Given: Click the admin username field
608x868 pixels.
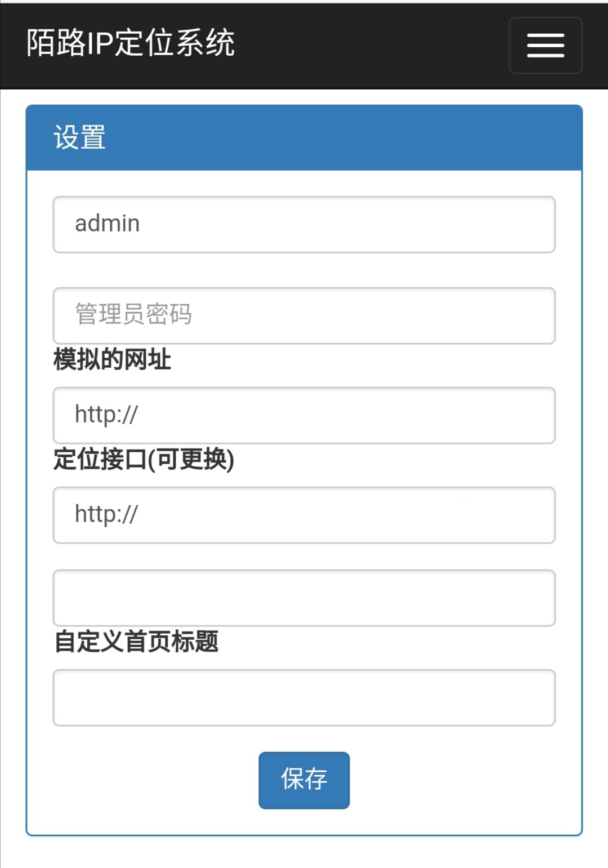Looking at the screenshot, I should (304, 224).
